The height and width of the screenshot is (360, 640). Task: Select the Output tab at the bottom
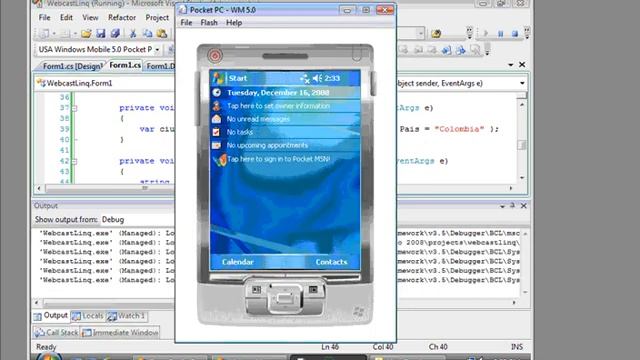tap(51, 316)
